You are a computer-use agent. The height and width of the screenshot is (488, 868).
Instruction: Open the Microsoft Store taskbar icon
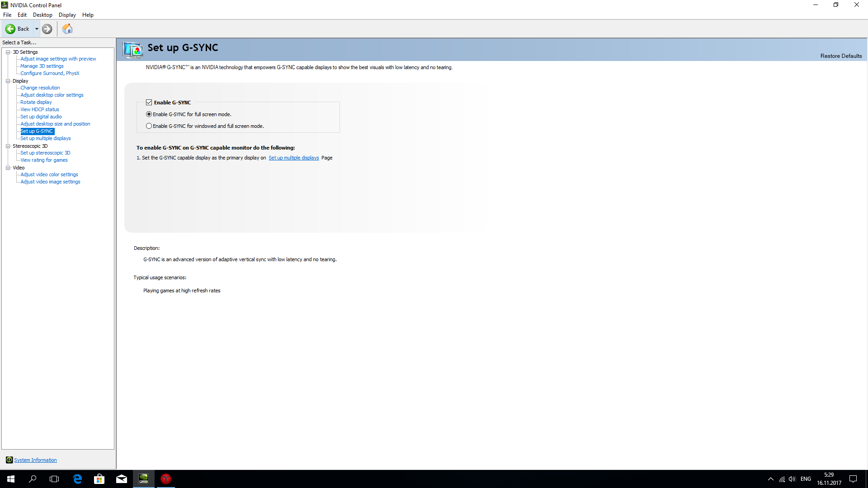[99, 479]
